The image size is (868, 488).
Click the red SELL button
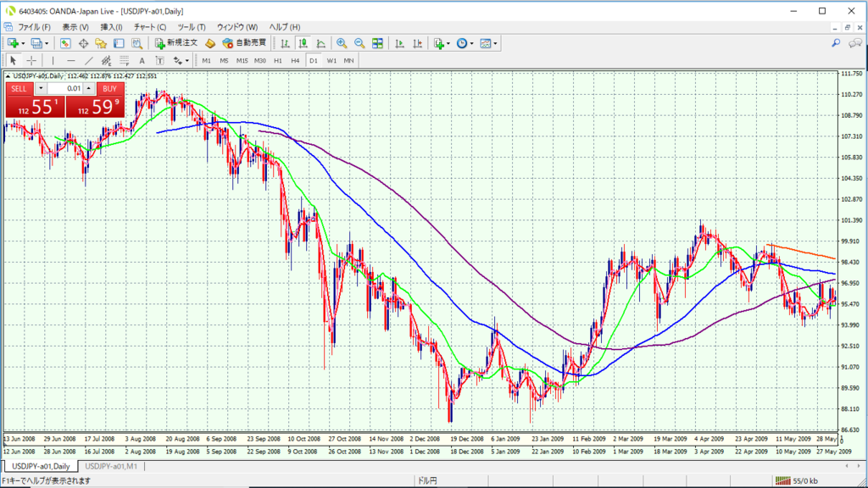[x=19, y=88]
